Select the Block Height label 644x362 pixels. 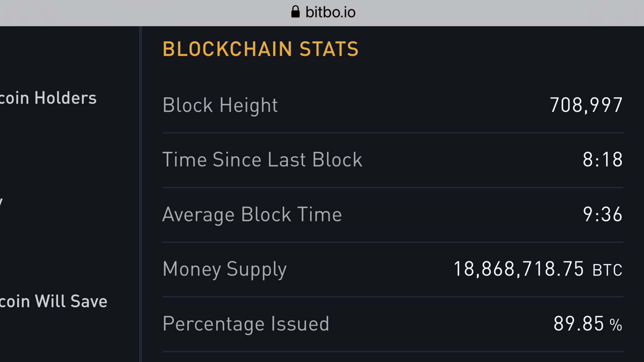click(x=220, y=105)
